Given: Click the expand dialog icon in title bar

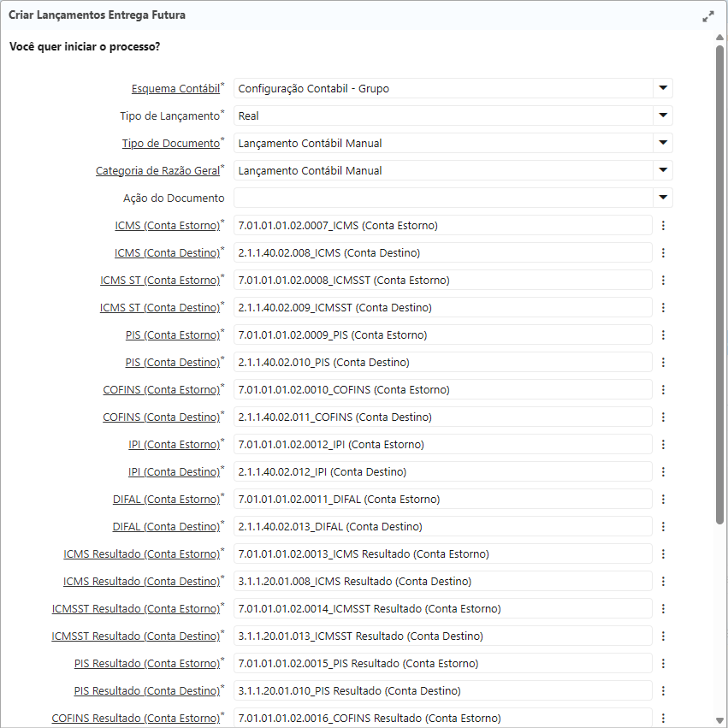Looking at the screenshot, I should pos(708,16).
